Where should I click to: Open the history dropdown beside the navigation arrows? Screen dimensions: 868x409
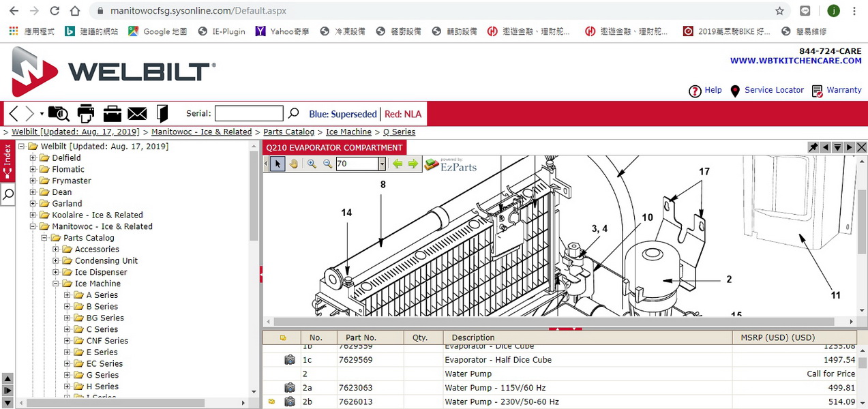coord(42,114)
